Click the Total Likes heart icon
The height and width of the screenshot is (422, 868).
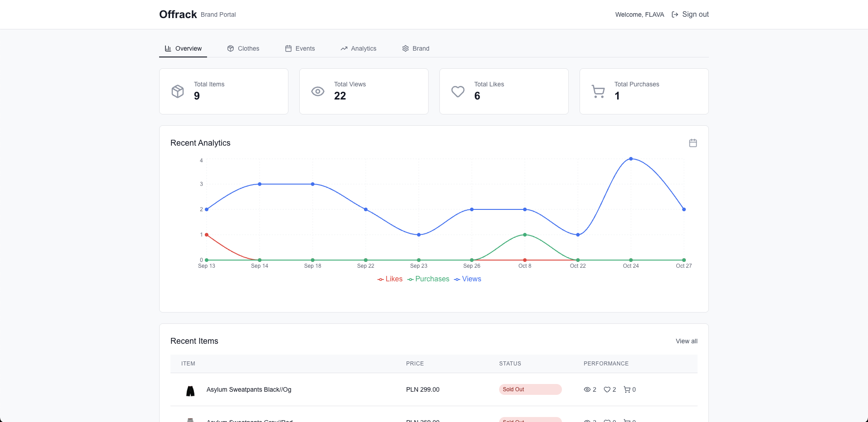458,91
